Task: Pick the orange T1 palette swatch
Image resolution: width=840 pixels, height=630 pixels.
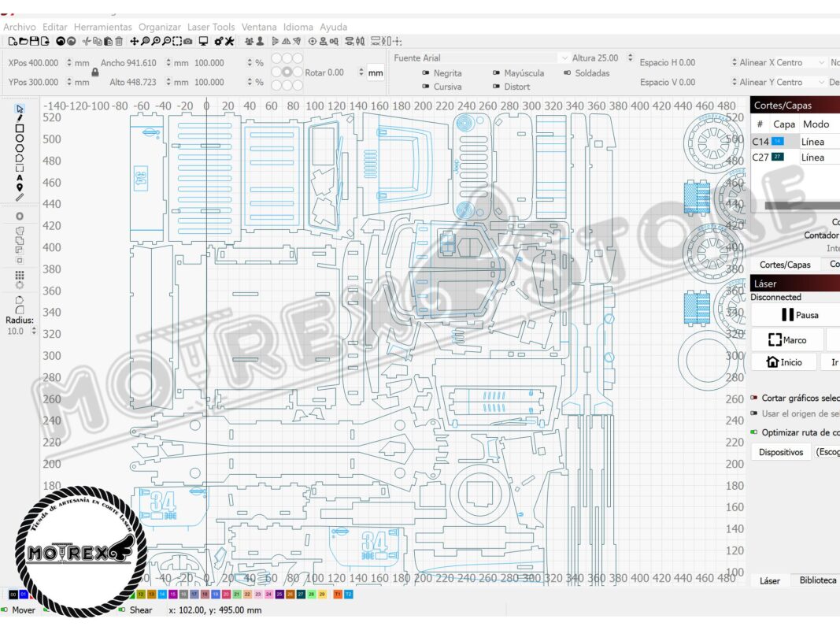Action: click(x=338, y=594)
